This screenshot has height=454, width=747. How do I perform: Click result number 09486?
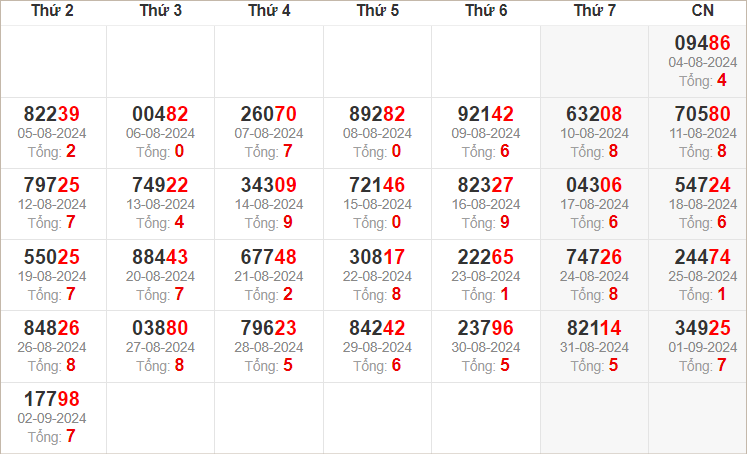pyautogui.click(x=703, y=43)
